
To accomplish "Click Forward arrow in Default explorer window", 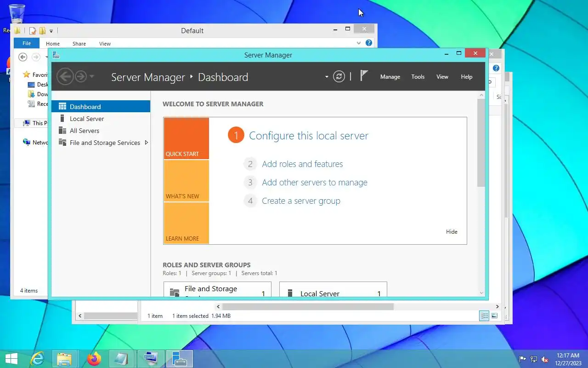I will tap(36, 57).
